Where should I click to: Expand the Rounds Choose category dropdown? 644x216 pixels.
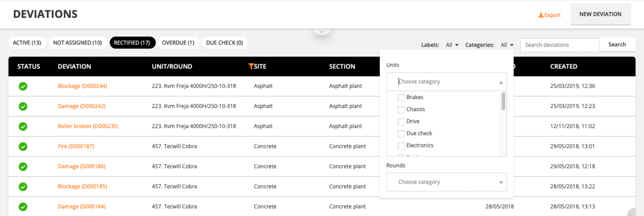click(447, 182)
